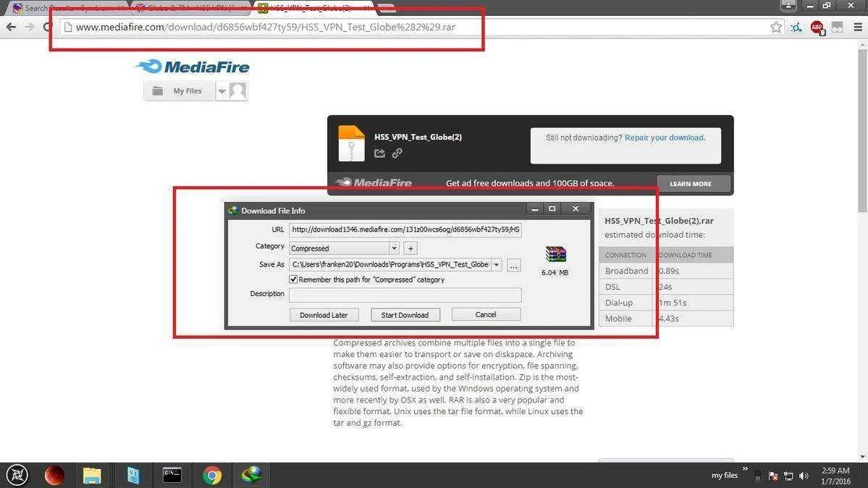Bookmark this page with the star icon
The width and height of the screenshot is (868, 488).
click(x=776, y=27)
